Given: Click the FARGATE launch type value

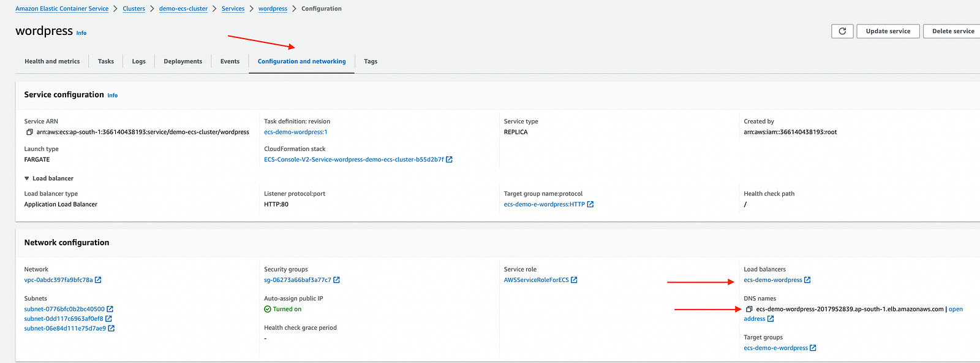Looking at the screenshot, I should click(x=37, y=159).
